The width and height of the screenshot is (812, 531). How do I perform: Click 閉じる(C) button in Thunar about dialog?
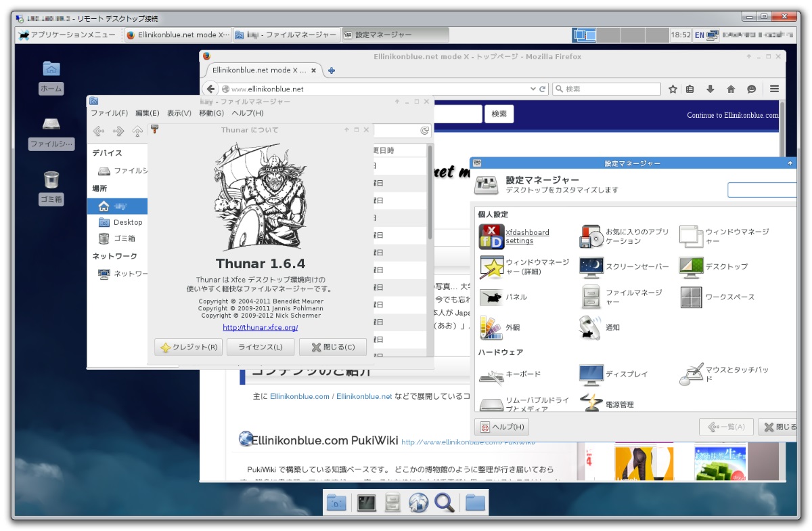pyautogui.click(x=332, y=347)
